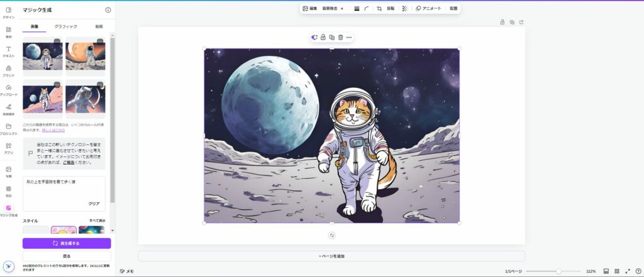Enter fullscreen with the expand icon

coord(628,271)
